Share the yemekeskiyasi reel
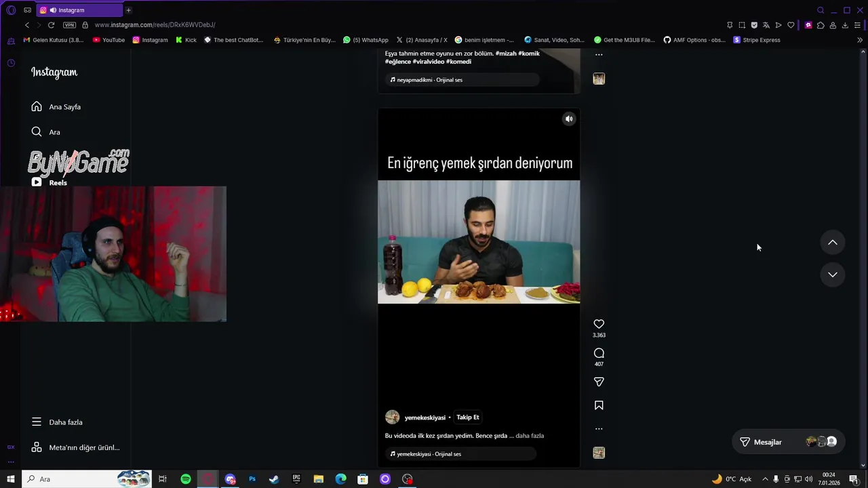This screenshot has width=868, height=488. (599, 382)
